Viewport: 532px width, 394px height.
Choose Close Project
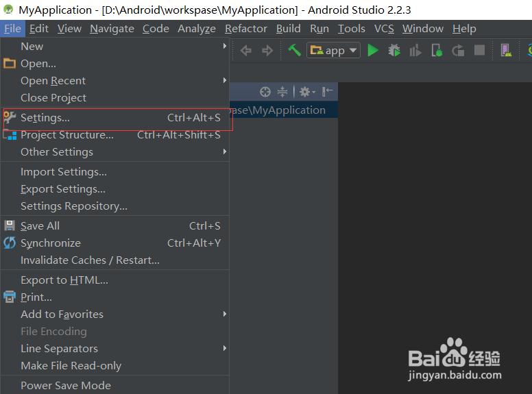pyautogui.click(x=114, y=98)
